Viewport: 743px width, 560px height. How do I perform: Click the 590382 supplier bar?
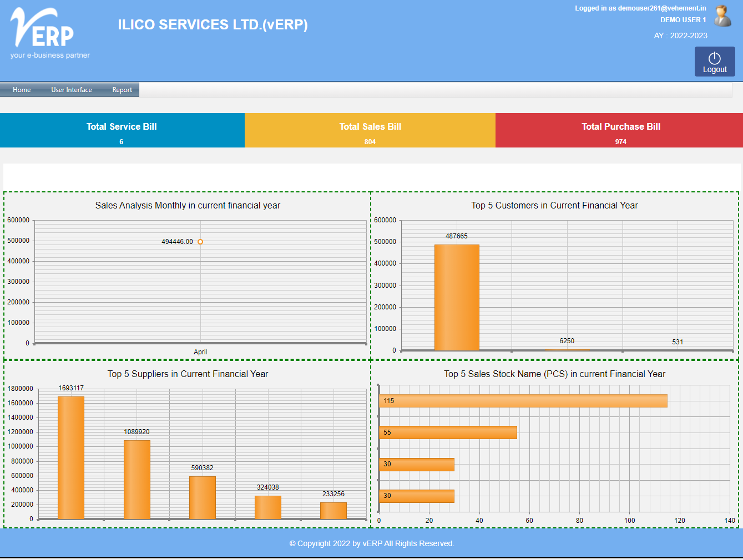pos(203,498)
